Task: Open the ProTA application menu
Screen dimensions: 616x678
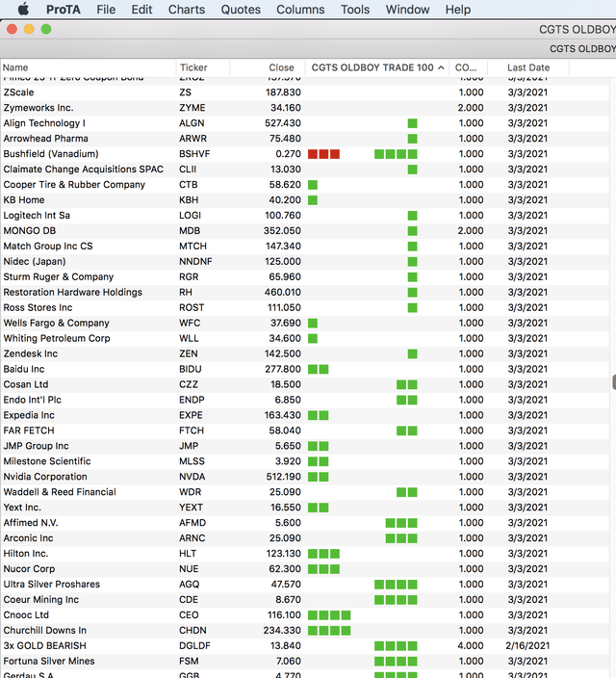Action: coord(64,9)
